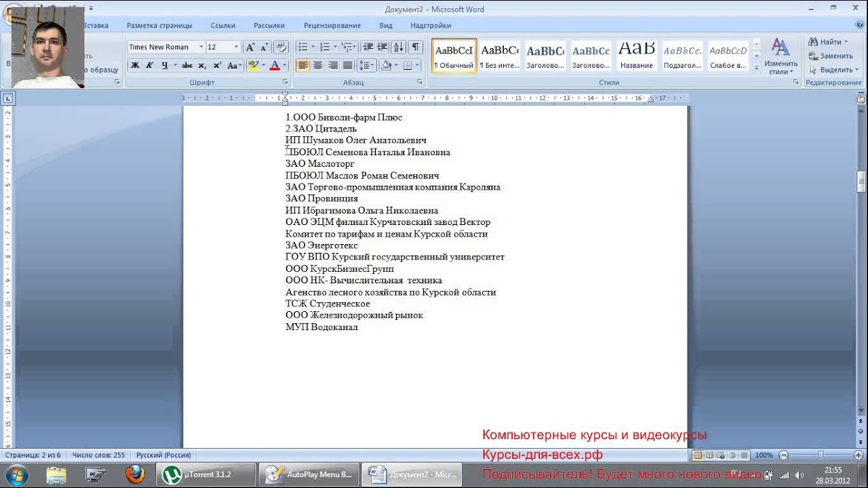Center the paragraph text

pyautogui.click(x=317, y=65)
